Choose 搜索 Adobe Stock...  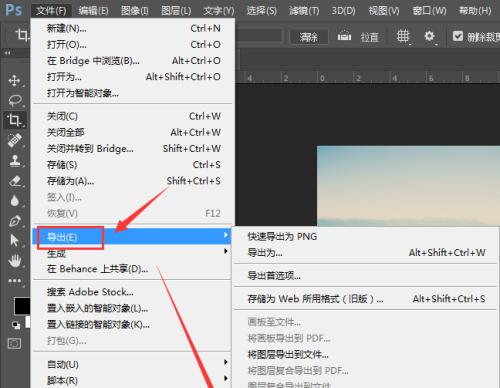[x=132, y=292]
